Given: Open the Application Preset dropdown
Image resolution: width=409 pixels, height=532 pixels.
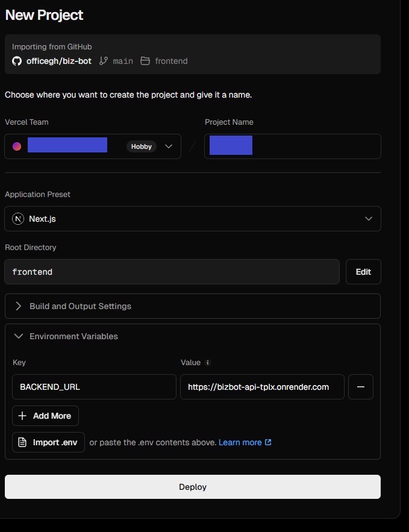Looking at the screenshot, I should 192,219.
